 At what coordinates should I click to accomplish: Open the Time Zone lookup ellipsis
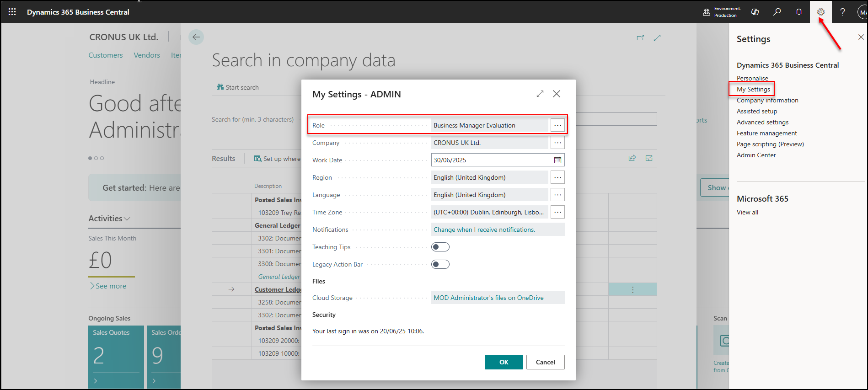click(x=557, y=212)
